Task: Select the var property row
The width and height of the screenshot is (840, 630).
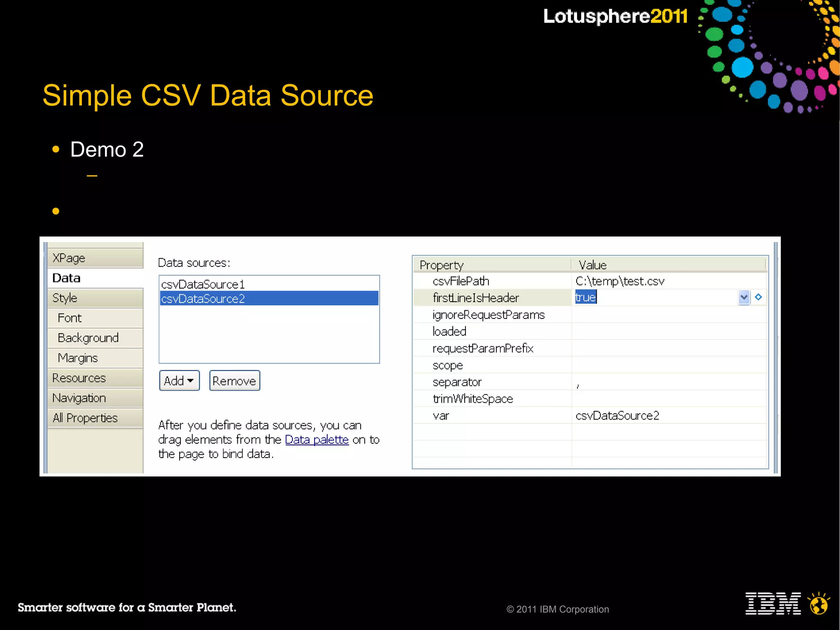Action: [590, 416]
